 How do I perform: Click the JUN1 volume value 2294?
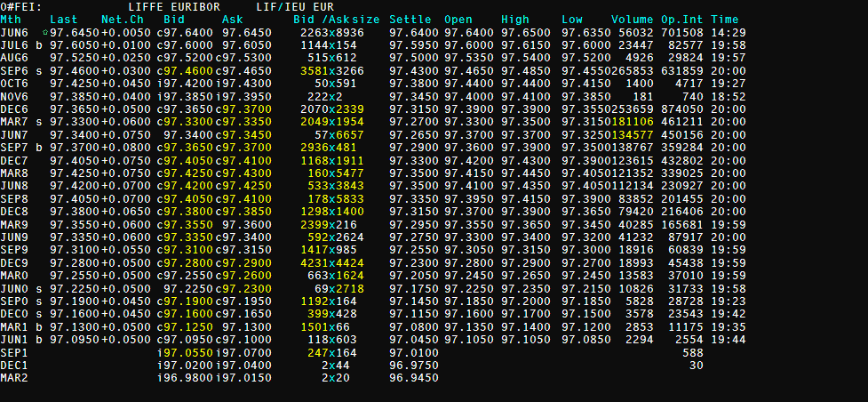tap(640, 340)
